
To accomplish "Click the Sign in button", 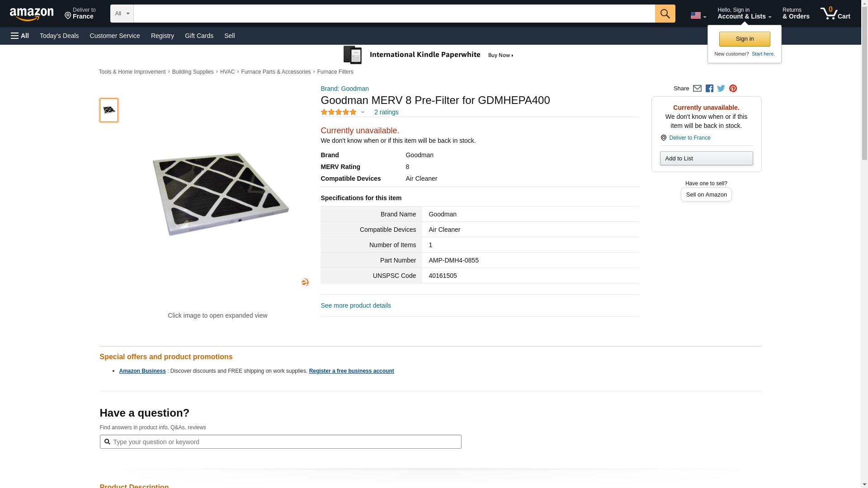I will pyautogui.click(x=745, y=39).
